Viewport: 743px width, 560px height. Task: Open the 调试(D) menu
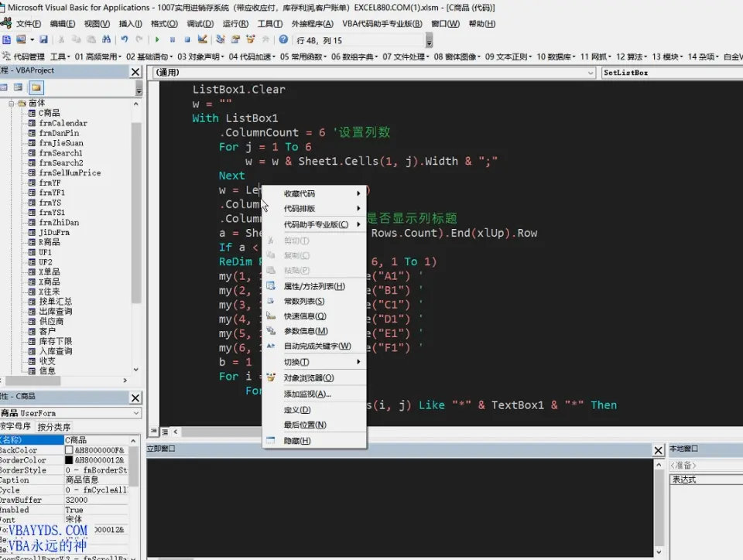point(200,24)
